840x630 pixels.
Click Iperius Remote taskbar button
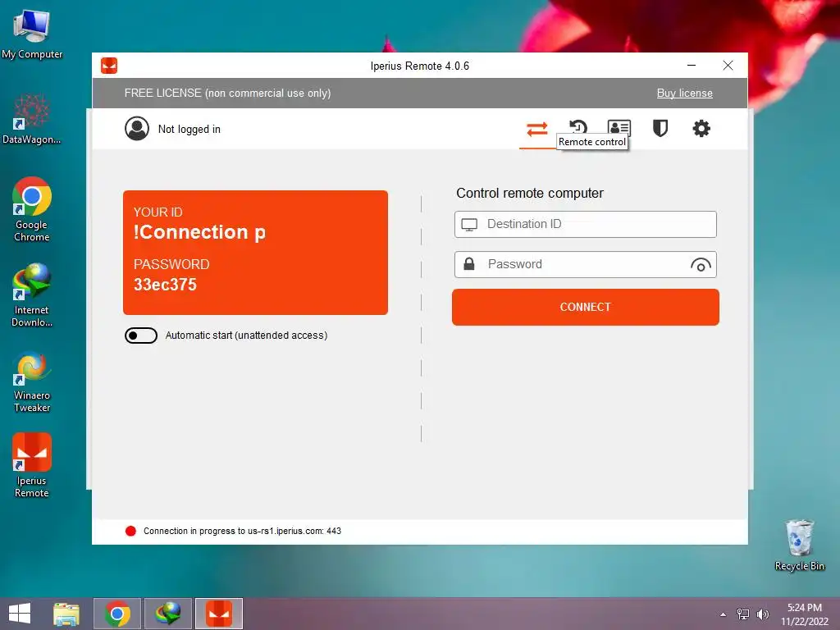click(219, 614)
